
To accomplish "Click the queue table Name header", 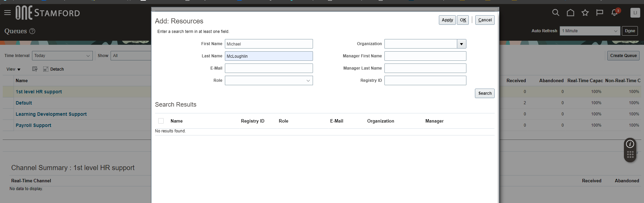I will 22,81.
